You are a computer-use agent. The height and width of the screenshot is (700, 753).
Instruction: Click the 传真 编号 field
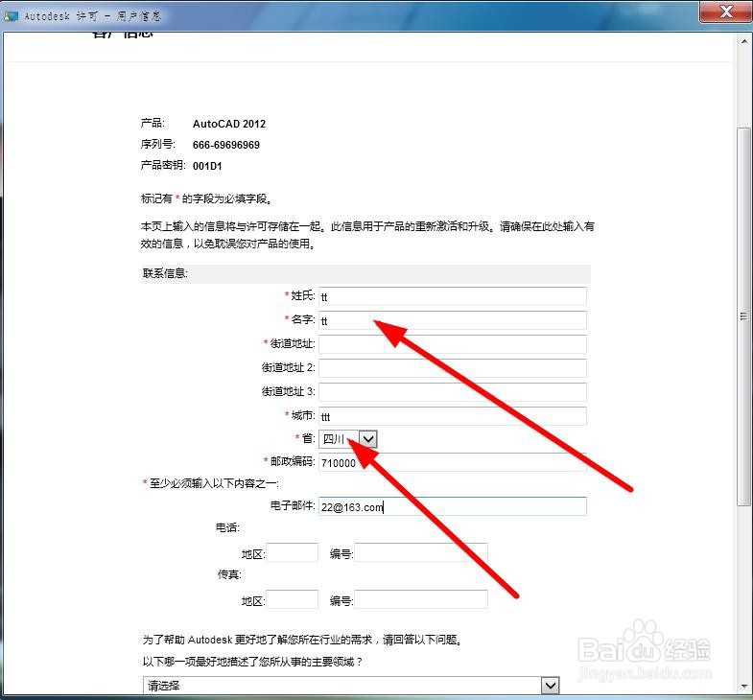coord(421,599)
